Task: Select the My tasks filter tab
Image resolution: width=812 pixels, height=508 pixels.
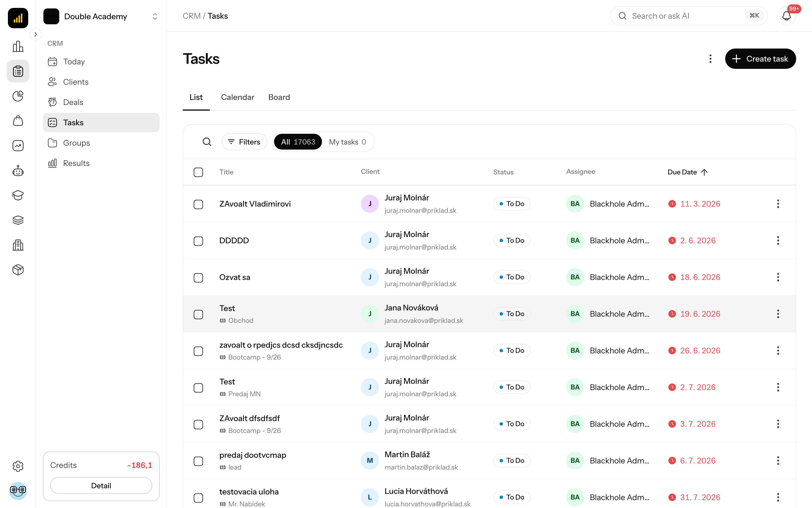Action: (347, 142)
